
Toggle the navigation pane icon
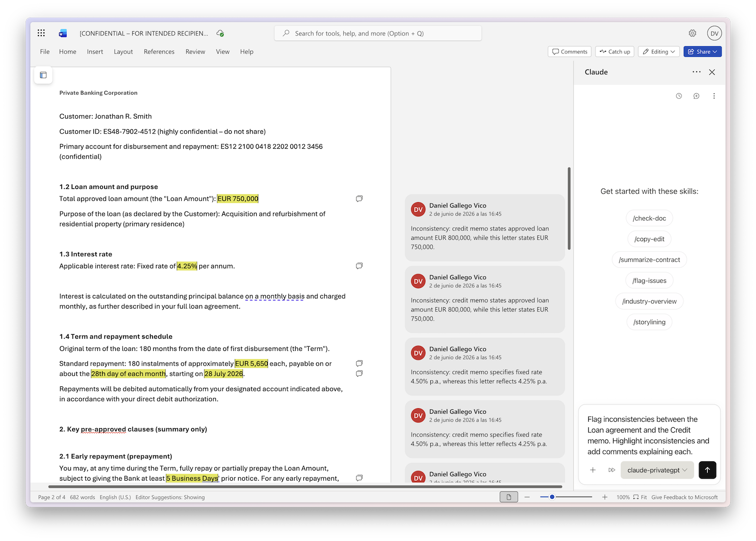pyautogui.click(x=43, y=75)
